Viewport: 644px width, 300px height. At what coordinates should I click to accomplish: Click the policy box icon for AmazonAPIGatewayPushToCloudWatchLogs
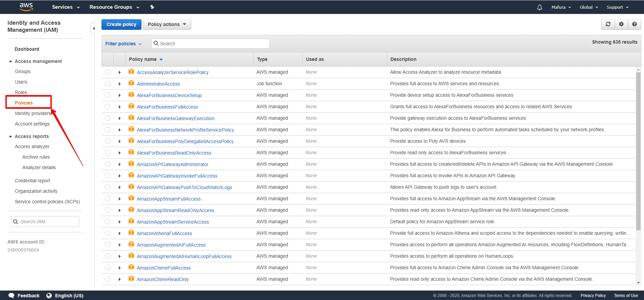pyautogui.click(x=131, y=187)
